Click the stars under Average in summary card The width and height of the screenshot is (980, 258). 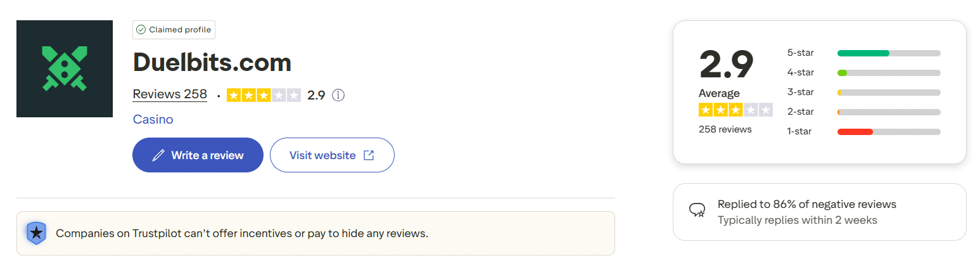(735, 110)
